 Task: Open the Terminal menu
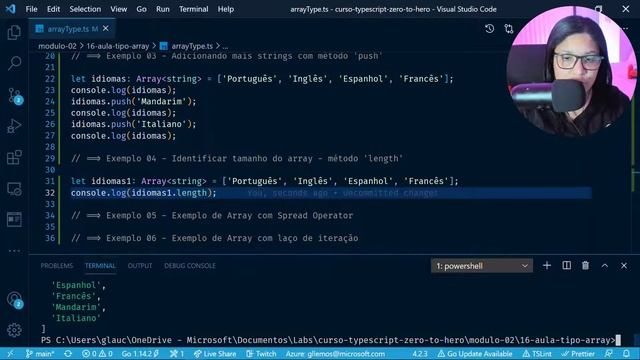[193, 9]
